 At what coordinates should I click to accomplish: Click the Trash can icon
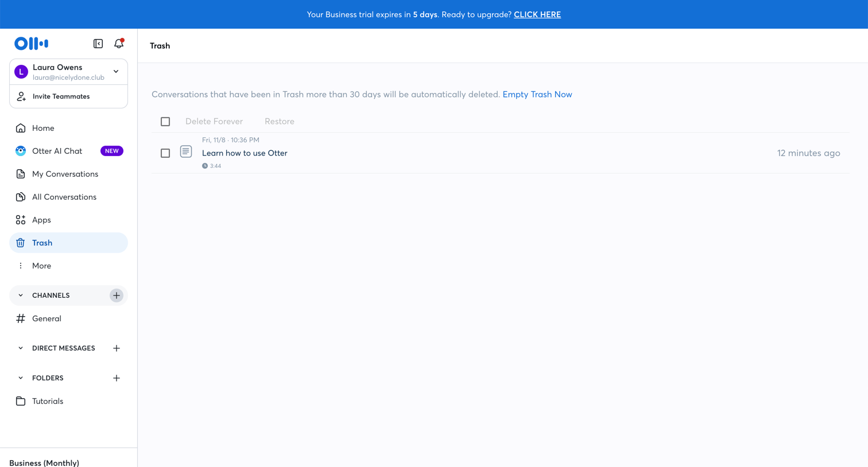tap(21, 243)
